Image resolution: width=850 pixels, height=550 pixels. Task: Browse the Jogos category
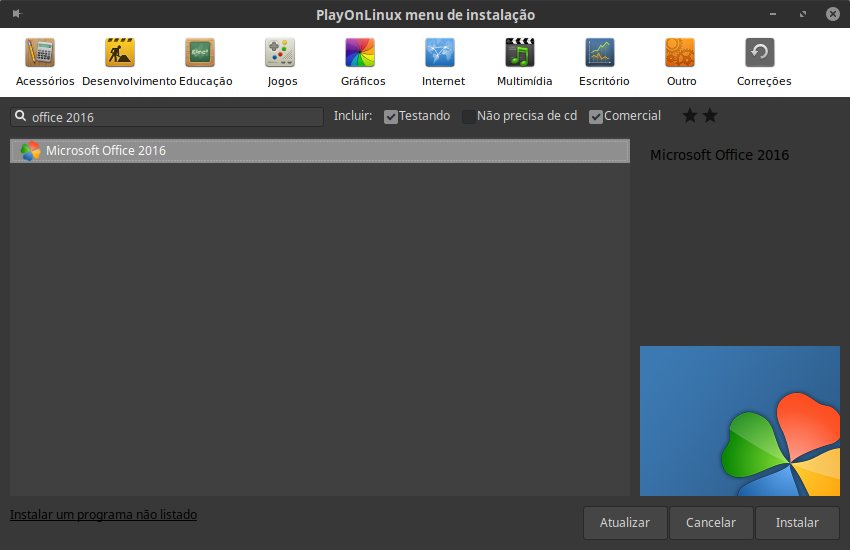click(x=280, y=54)
